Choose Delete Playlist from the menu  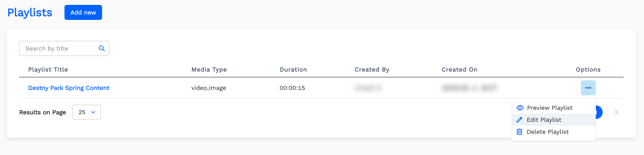[x=548, y=132]
